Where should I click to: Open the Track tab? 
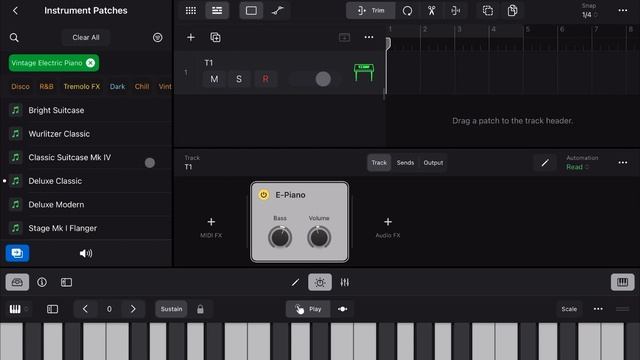pos(379,162)
